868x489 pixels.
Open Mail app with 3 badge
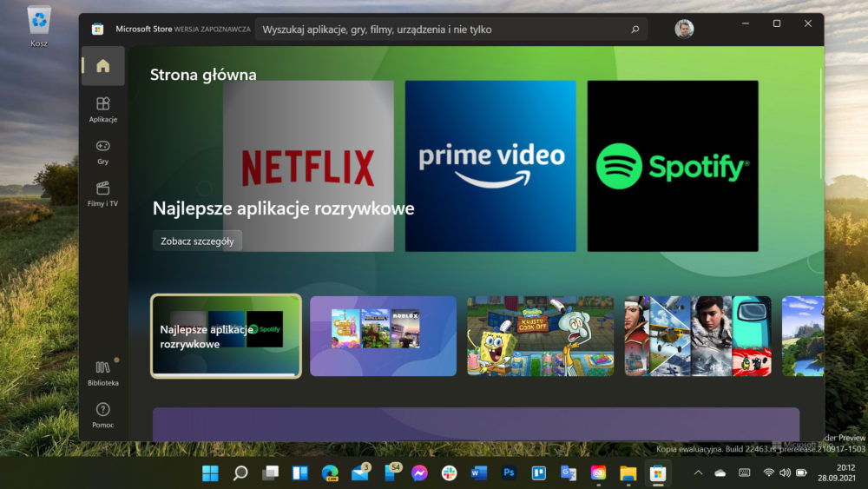click(360, 473)
